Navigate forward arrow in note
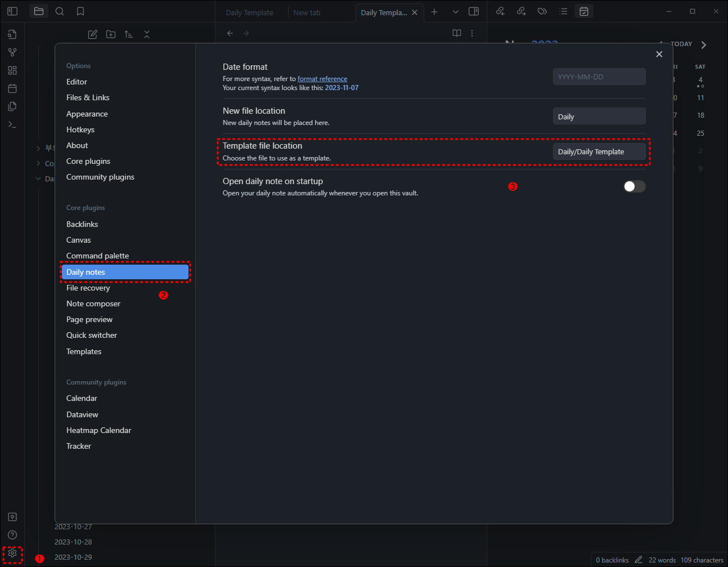 pos(246,33)
